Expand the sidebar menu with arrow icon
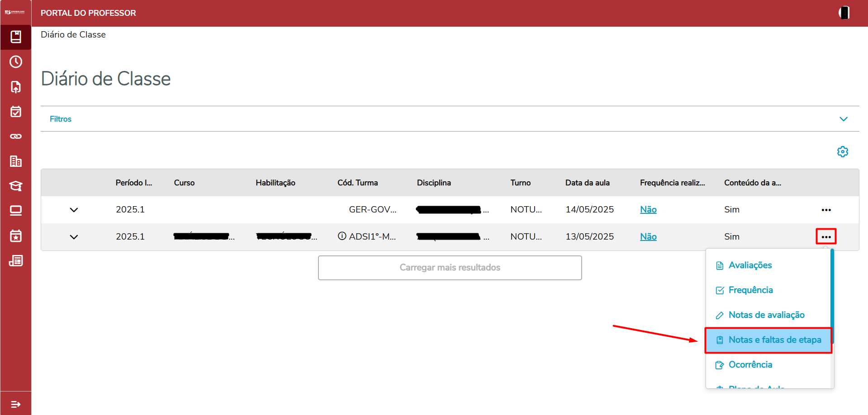 (x=16, y=404)
